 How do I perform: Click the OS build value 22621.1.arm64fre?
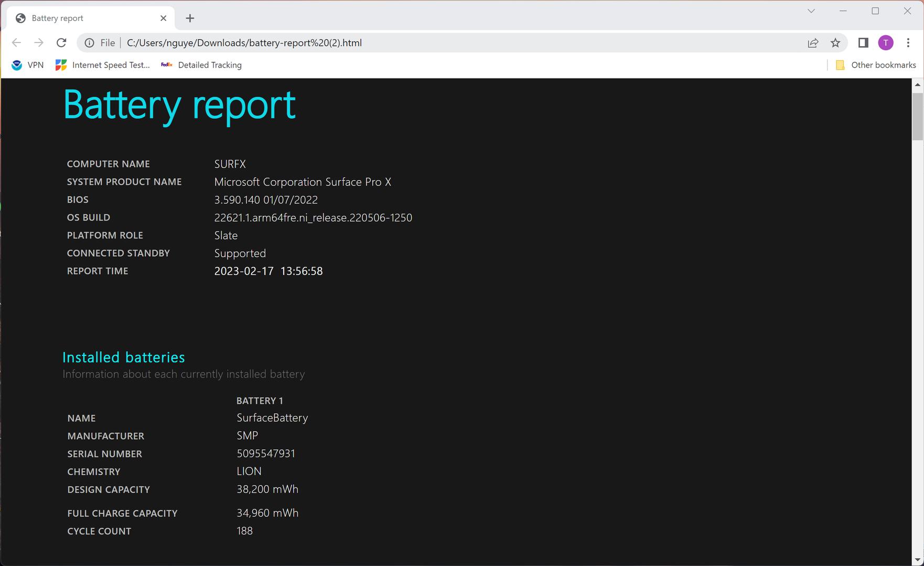313,217
